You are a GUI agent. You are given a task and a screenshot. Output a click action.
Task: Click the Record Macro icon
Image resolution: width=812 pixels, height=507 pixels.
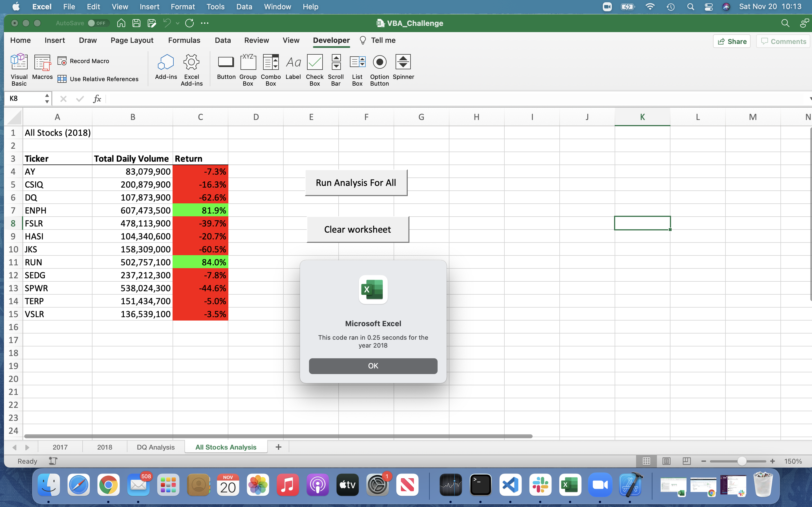[x=62, y=61]
